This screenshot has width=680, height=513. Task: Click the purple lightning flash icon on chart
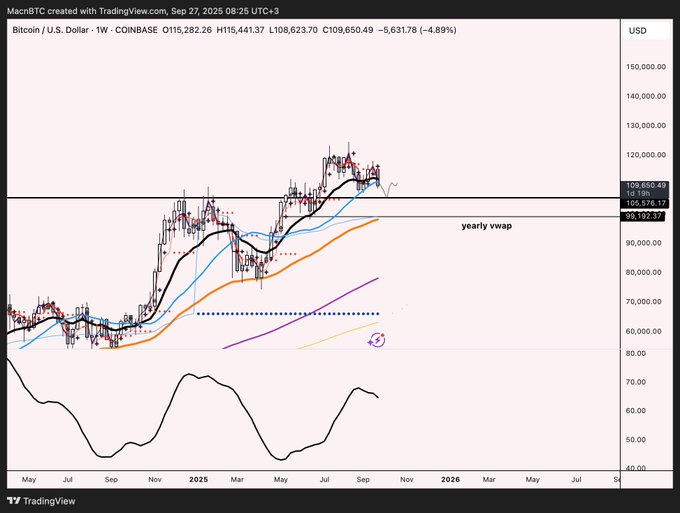(376, 340)
